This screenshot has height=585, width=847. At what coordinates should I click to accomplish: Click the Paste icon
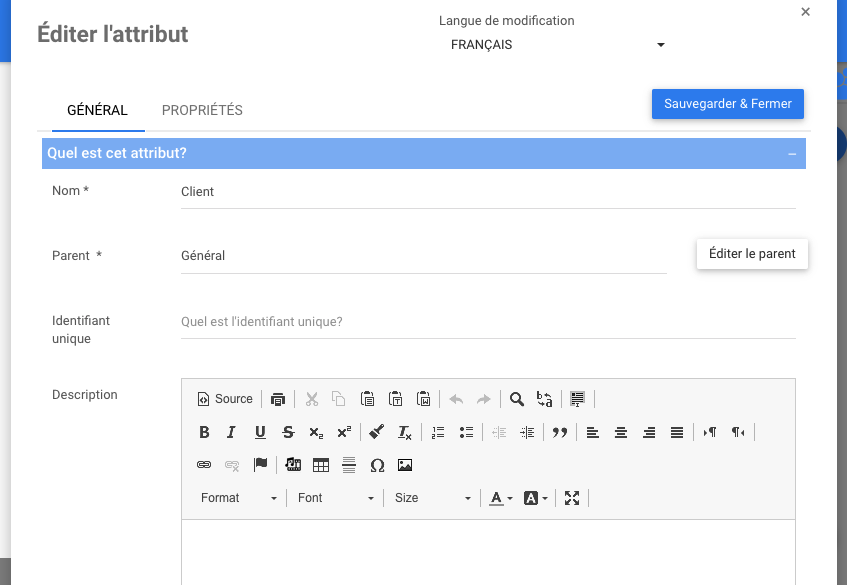(x=367, y=399)
